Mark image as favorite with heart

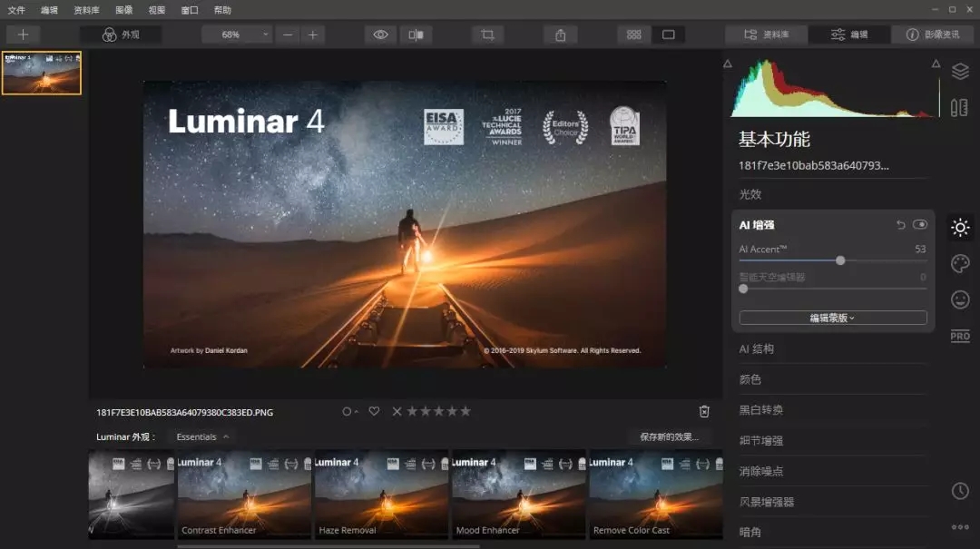coord(374,411)
